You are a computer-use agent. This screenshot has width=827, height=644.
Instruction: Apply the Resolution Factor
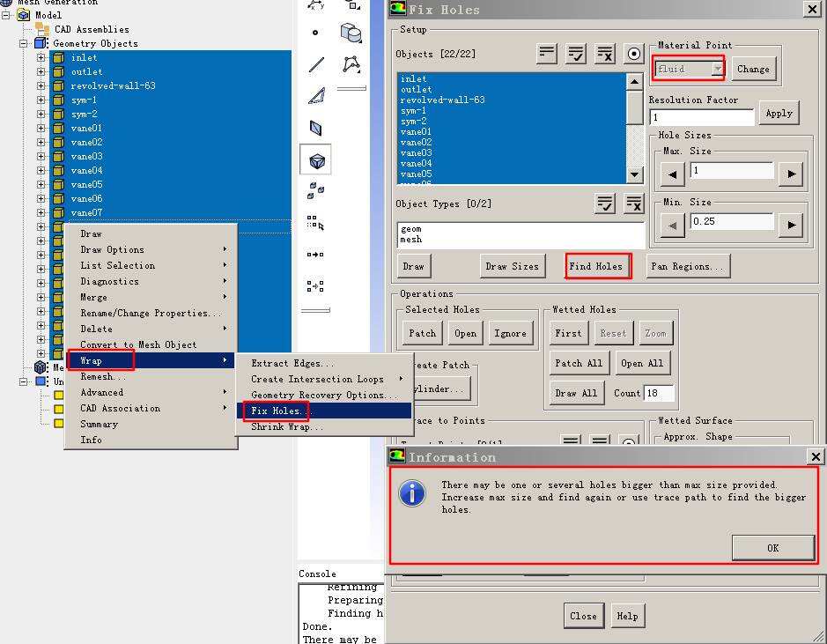point(779,114)
